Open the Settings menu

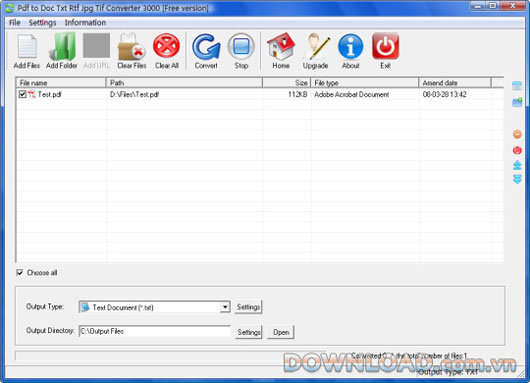point(43,23)
